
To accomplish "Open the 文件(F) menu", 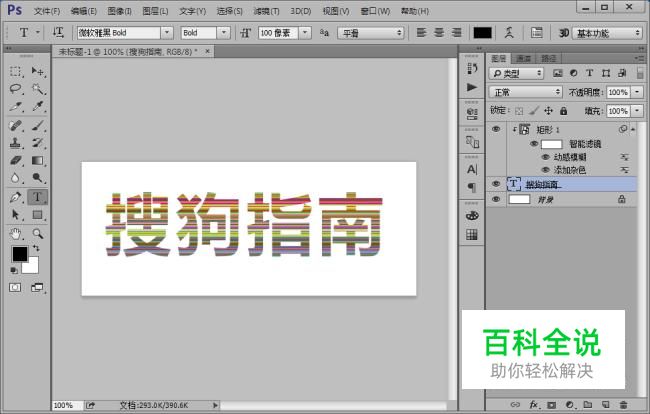I will pyautogui.click(x=47, y=11).
